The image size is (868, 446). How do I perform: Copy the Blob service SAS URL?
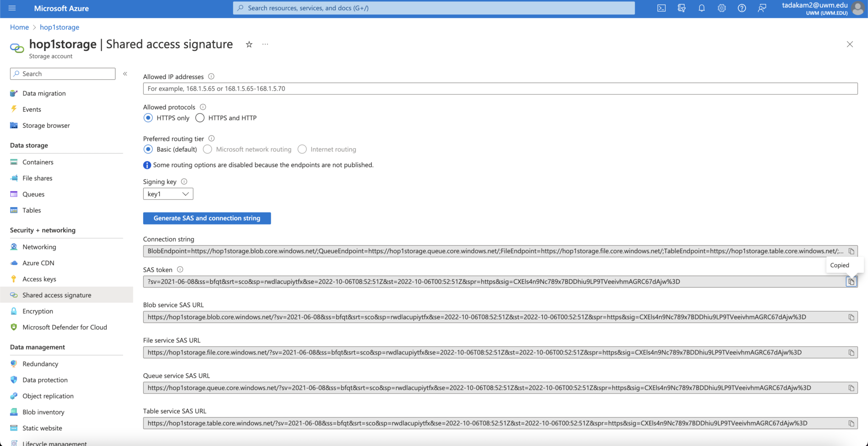[x=851, y=316]
